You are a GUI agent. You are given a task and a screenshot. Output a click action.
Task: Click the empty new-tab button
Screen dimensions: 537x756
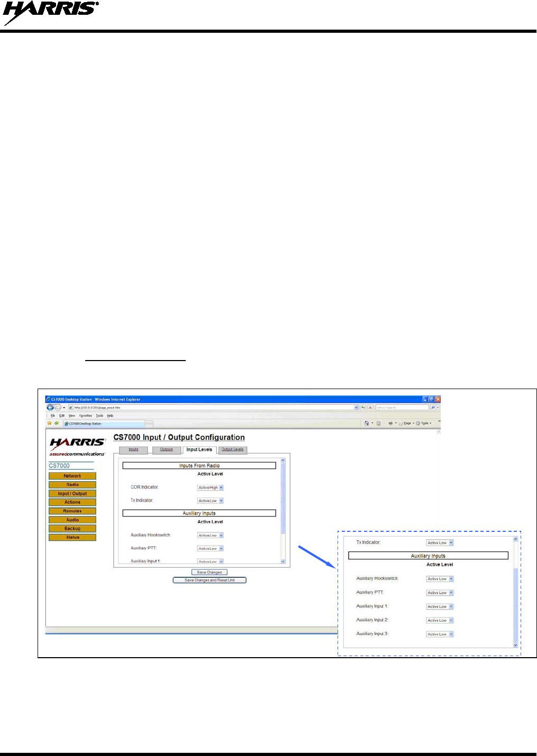point(149,423)
